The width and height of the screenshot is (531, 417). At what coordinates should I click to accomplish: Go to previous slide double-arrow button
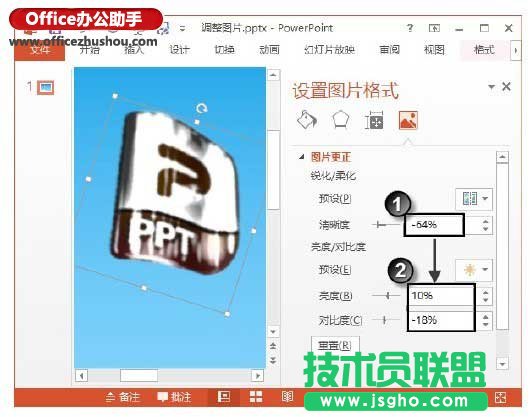273,346
